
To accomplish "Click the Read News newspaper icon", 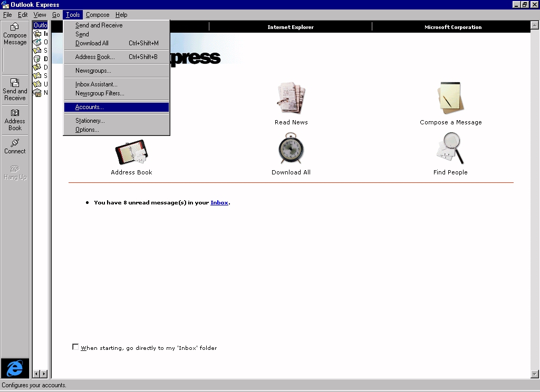I will coord(291,98).
